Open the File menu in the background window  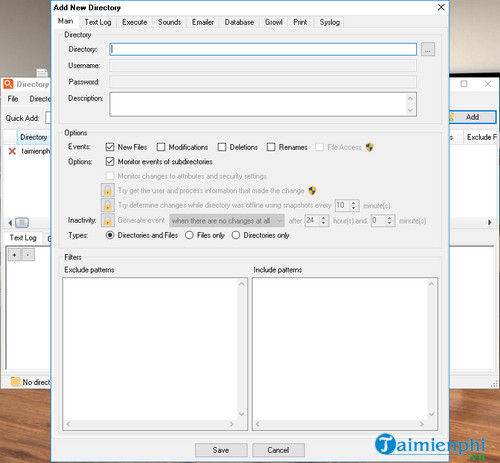tap(13, 99)
